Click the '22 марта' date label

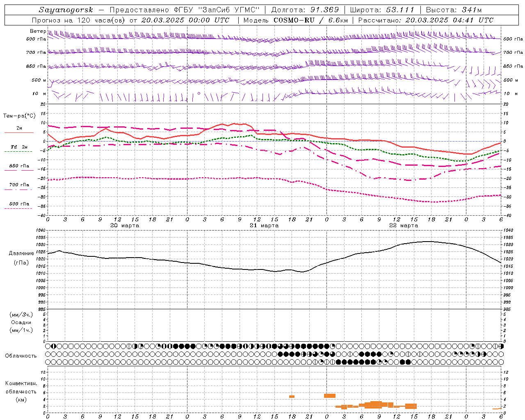click(404, 226)
